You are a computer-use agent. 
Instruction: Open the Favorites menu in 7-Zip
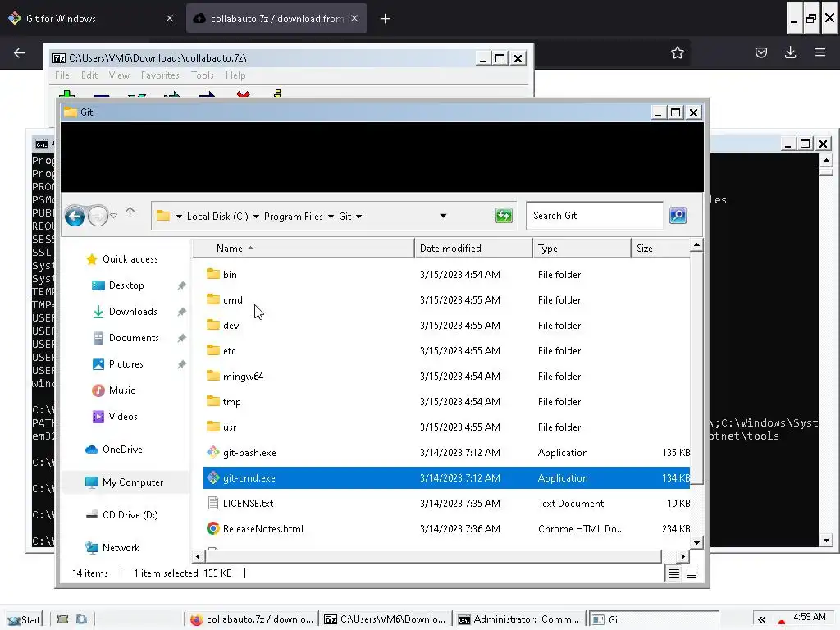[160, 75]
